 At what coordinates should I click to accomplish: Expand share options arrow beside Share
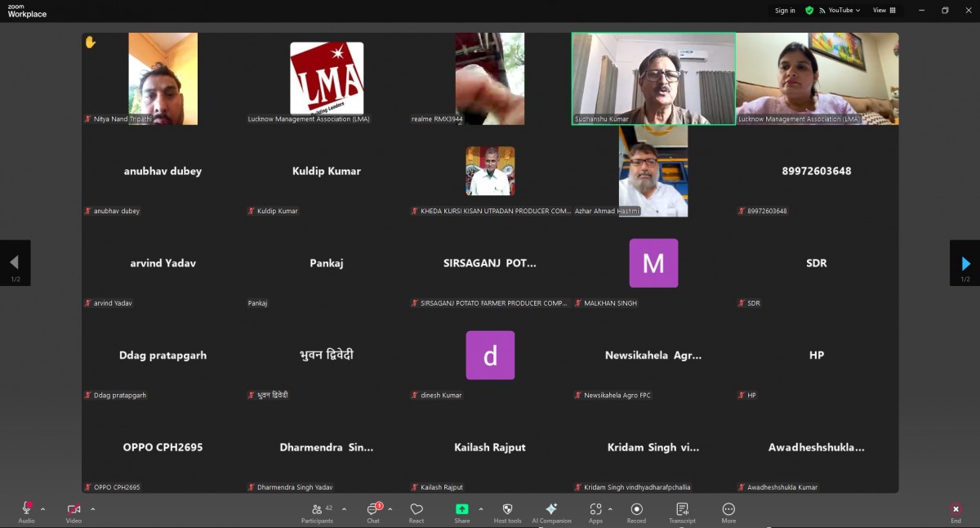click(x=480, y=508)
